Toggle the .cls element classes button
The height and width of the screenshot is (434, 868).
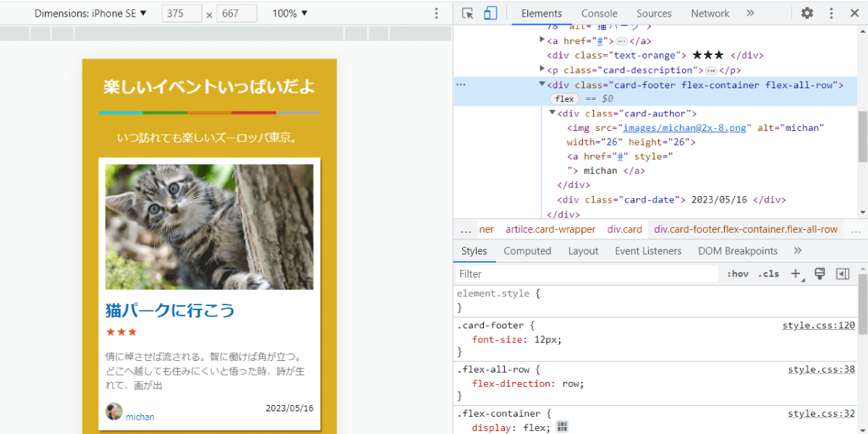click(x=768, y=274)
